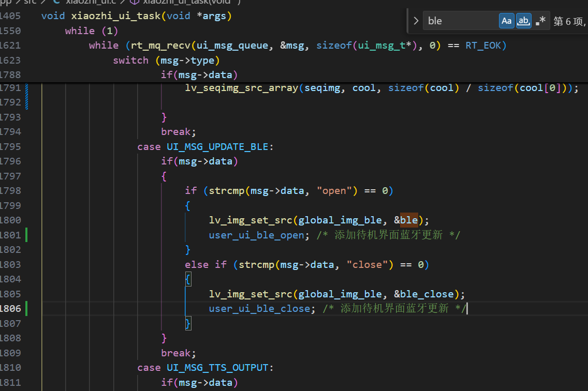The height and width of the screenshot is (391, 588).
Task: Click RT_EOK constant in sticky header
Action: [x=483, y=46]
